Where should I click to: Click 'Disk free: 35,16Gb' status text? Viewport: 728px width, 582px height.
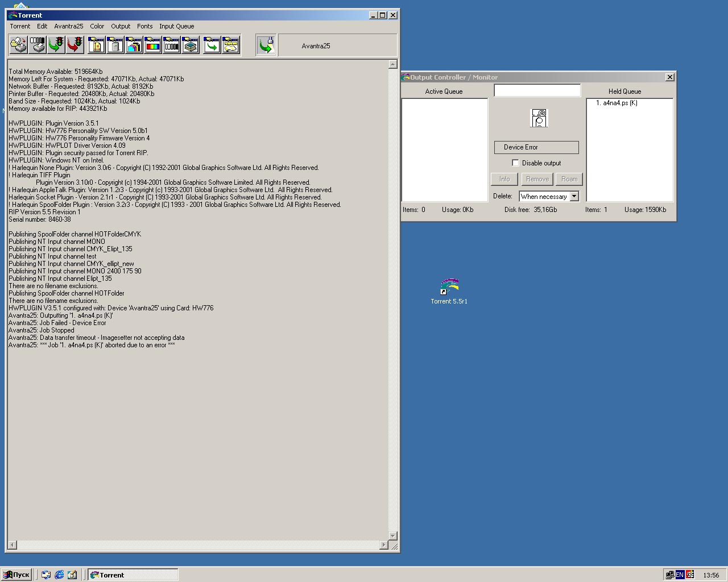pyautogui.click(x=531, y=210)
